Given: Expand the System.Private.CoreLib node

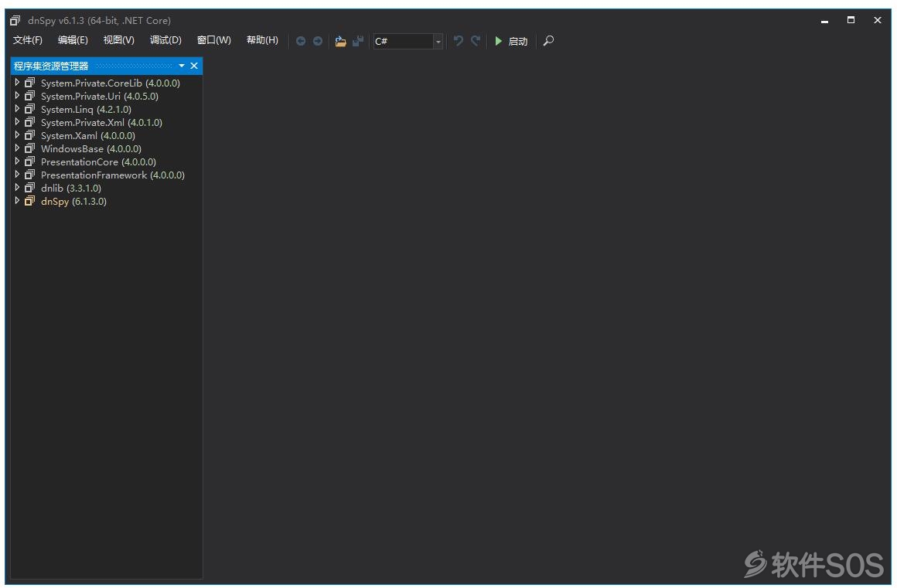Looking at the screenshot, I should click(17, 83).
